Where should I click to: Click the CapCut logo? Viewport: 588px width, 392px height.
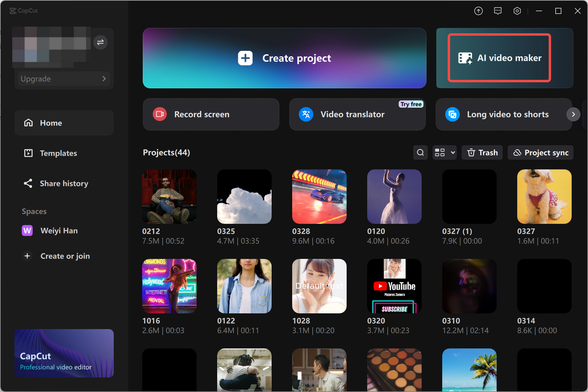(x=23, y=10)
